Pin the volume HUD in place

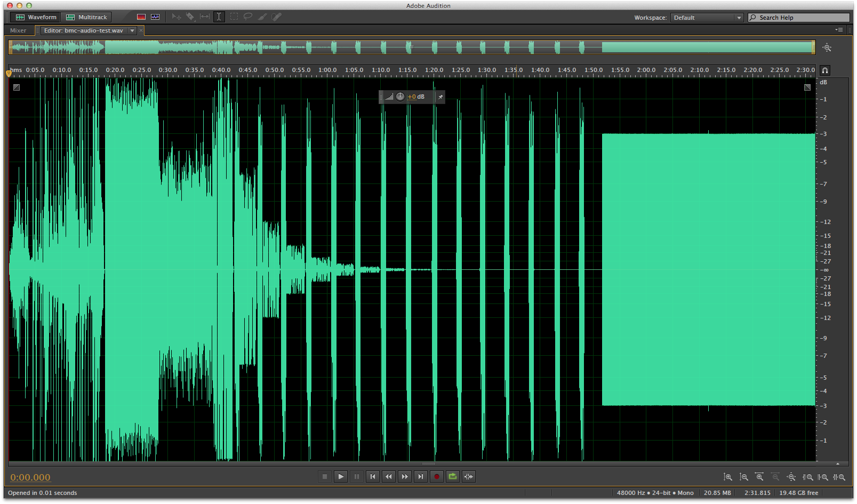440,97
